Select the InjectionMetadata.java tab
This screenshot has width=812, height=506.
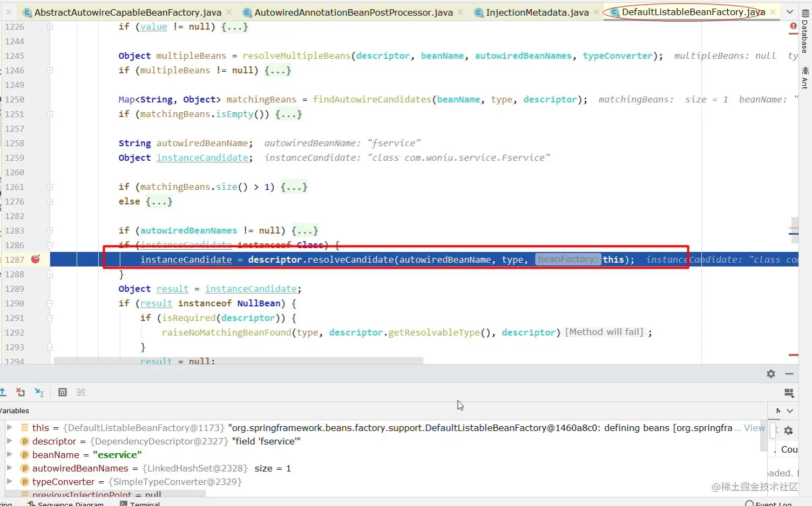point(537,12)
